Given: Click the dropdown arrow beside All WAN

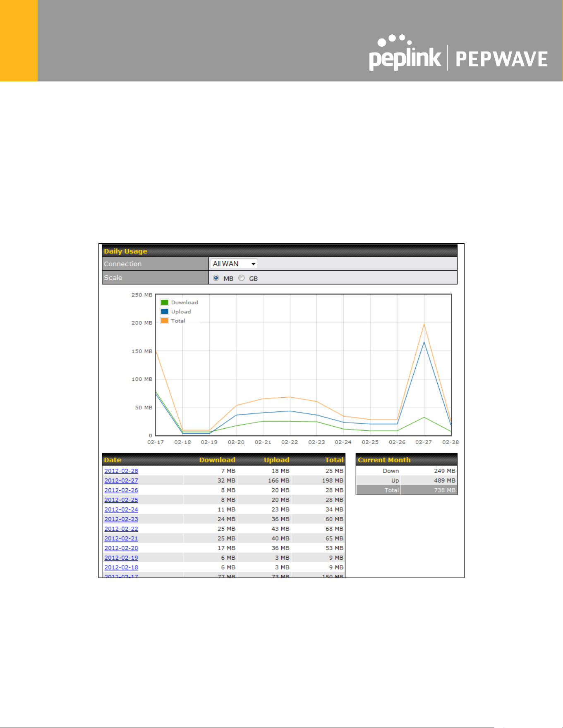Looking at the screenshot, I should (x=253, y=264).
